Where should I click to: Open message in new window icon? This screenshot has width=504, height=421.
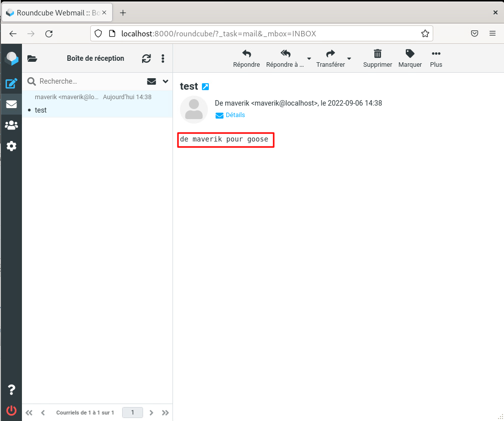click(x=205, y=87)
